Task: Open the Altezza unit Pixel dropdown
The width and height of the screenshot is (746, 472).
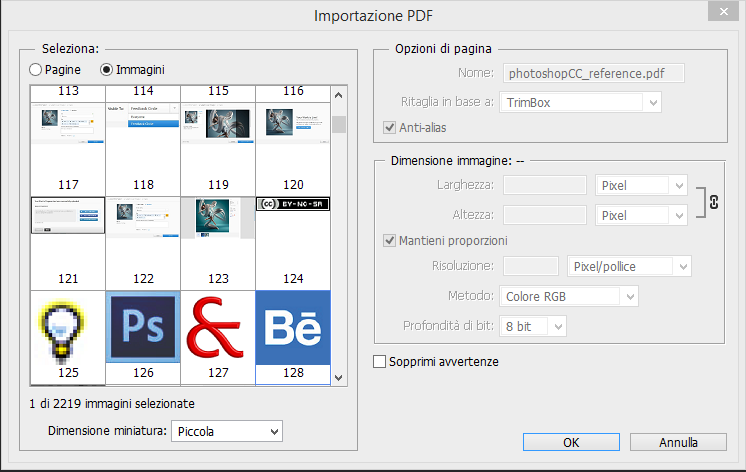Action: (641, 216)
